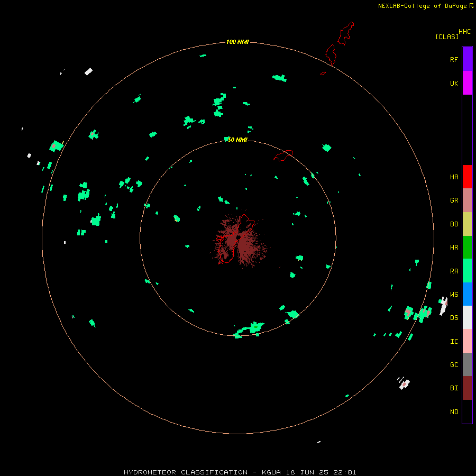
Task: Click the "RA" legend label
Action: [x=454, y=271]
